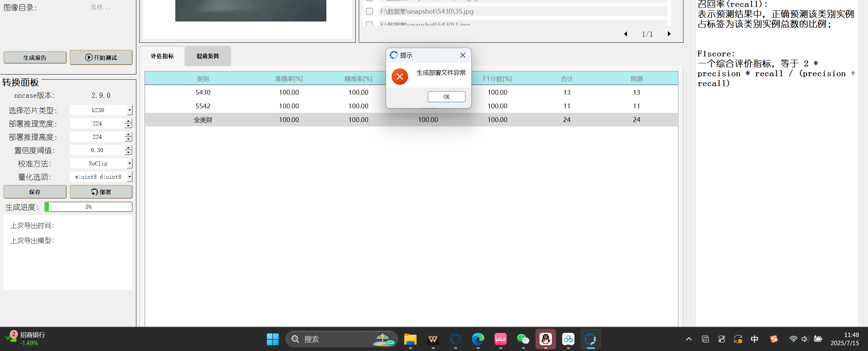This screenshot has width=868, height=351.
Task: Click the 预测 column header
Action: [636, 79]
